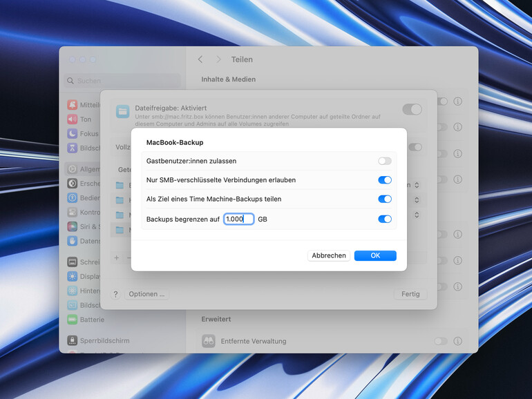Select the Bildschirmschoner icon in sidebar
This screenshot has width=532, height=399.
[x=72, y=305]
